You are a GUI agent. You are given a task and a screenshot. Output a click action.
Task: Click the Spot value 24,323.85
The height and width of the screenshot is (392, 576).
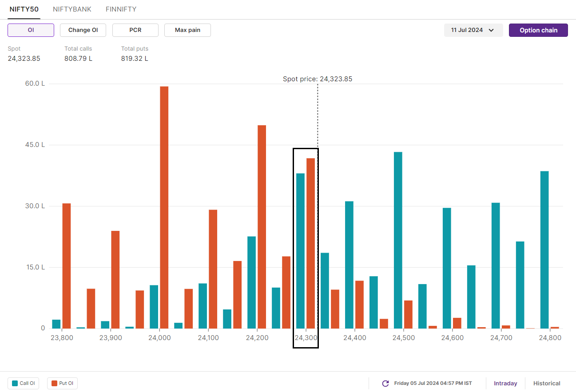24,58
